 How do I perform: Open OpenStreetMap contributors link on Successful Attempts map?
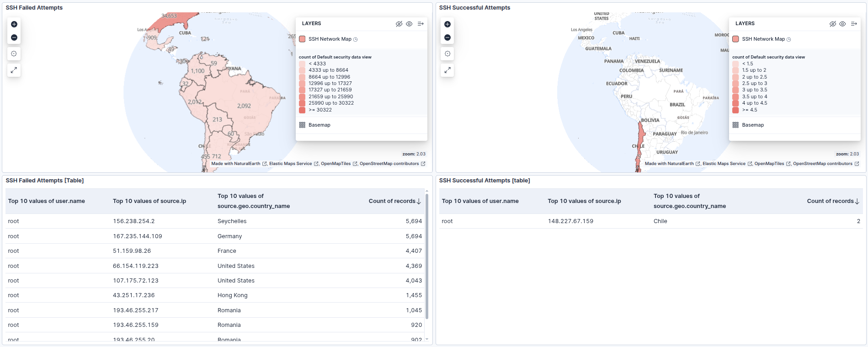pos(822,164)
